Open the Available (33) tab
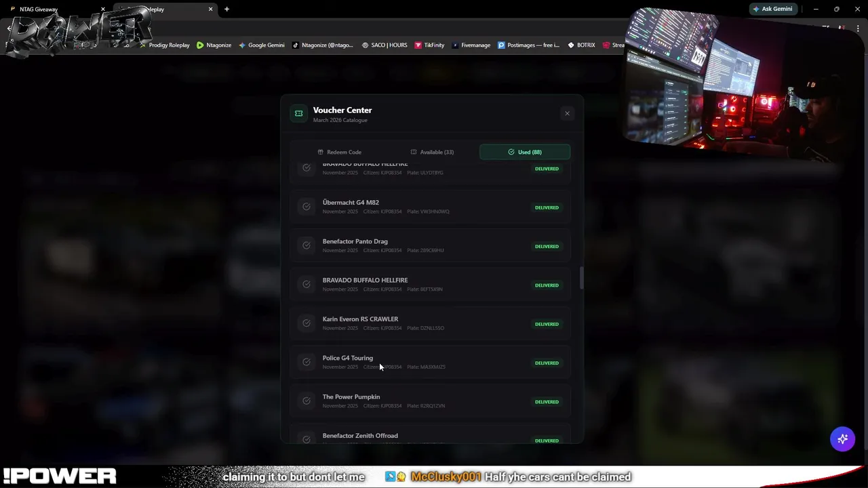 432,152
